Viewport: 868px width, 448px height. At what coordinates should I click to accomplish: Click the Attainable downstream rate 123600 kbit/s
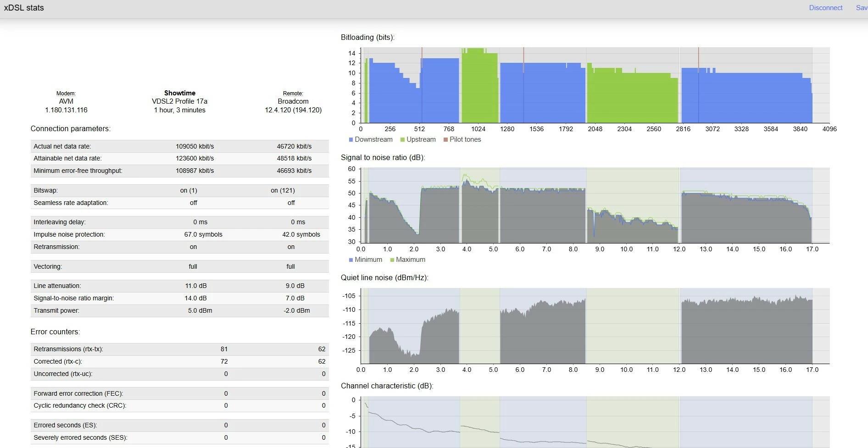point(195,158)
